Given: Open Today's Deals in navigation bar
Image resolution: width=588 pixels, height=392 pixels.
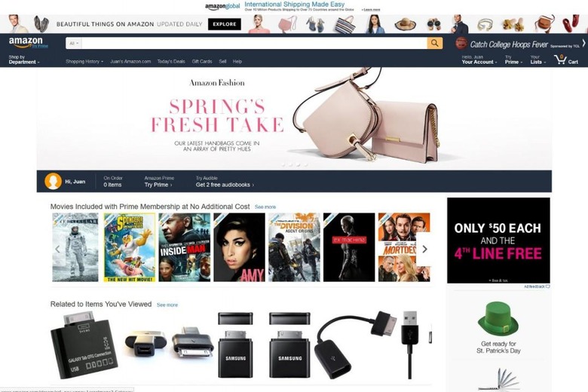Looking at the screenshot, I should coord(171,62).
